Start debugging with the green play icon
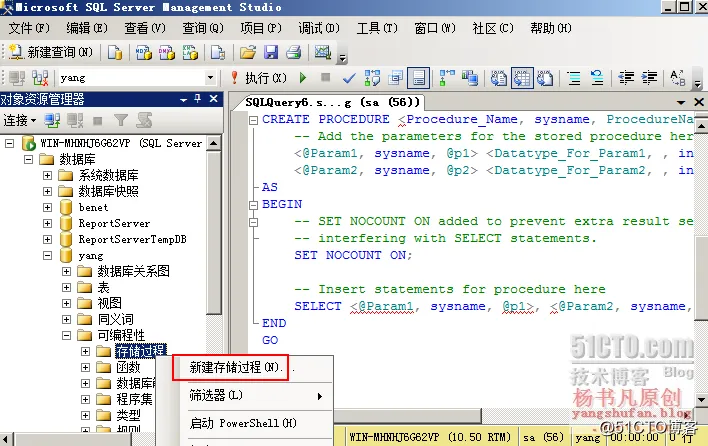708x446 pixels. (x=303, y=78)
